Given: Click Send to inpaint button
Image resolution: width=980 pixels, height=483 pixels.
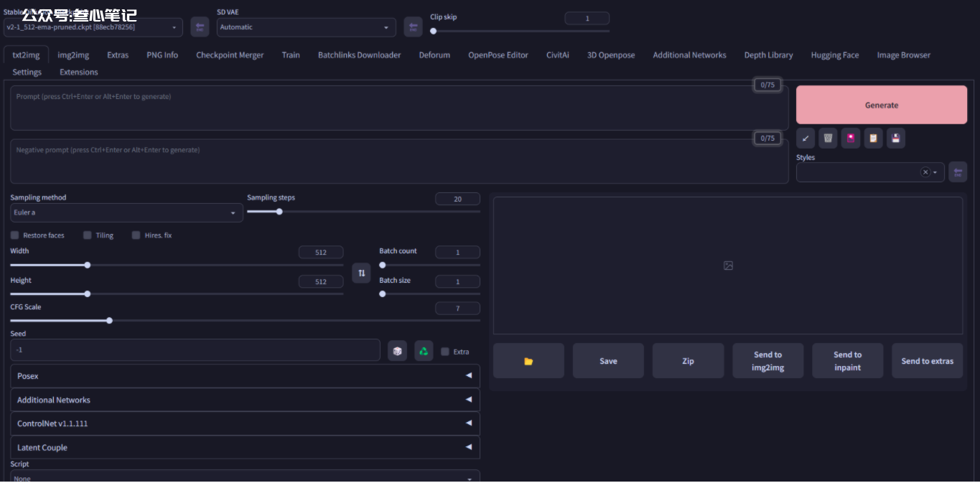Looking at the screenshot, I should [x=847, y=361].
